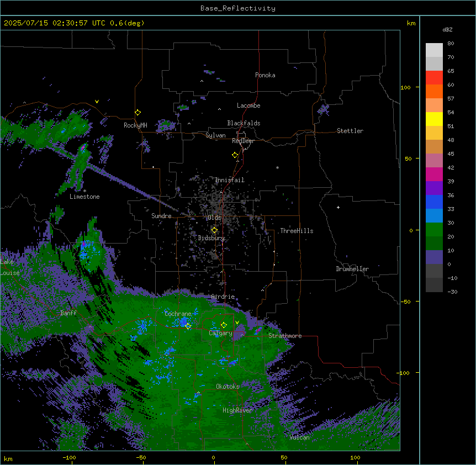The image size is (476, 465).
Task: Click the Didsbury town label
Action: [x=211, y=238]
